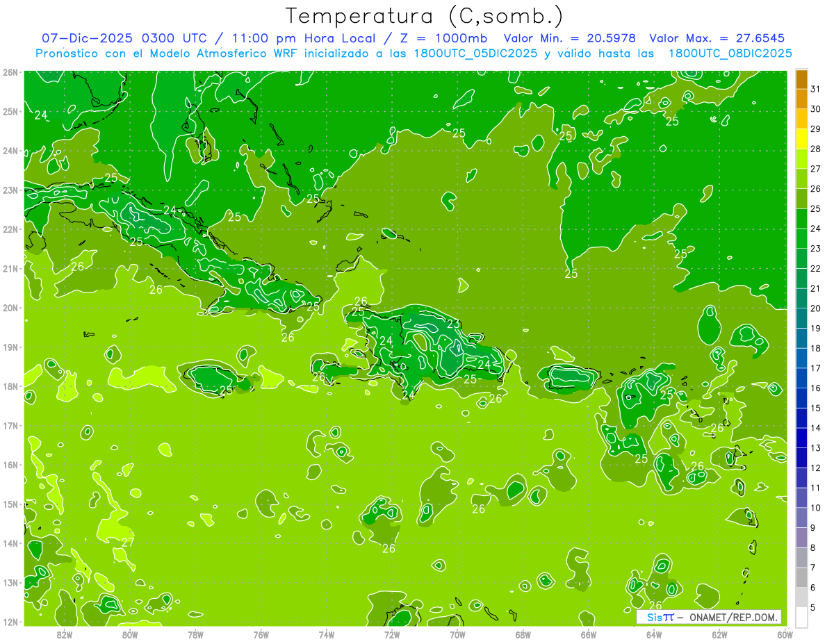The width and height of the screenshot is (834, 644).
Task: Click the longitude axis label 74W
Action: 327,634
